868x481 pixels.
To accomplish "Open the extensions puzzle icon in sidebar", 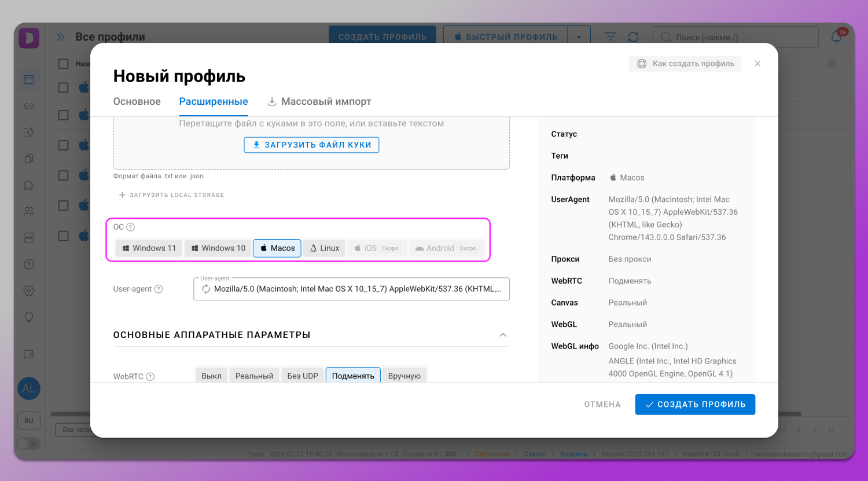I will (29, 185).
